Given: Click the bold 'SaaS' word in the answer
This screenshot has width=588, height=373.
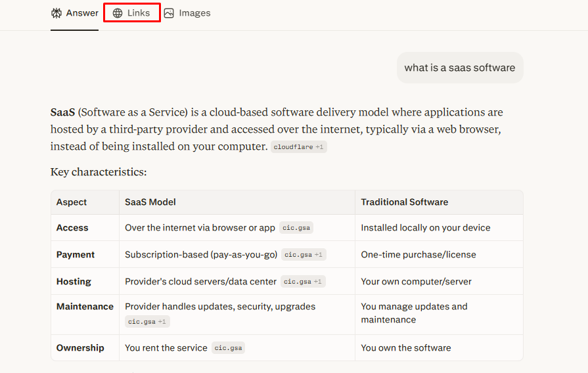Looking at the screenshot, I should [x=62, y=112].
